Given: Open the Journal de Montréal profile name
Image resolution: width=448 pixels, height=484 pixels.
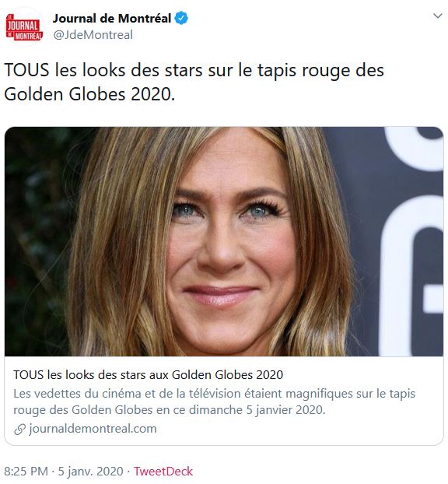Looking at the screenshot, I should coord(112,18).
